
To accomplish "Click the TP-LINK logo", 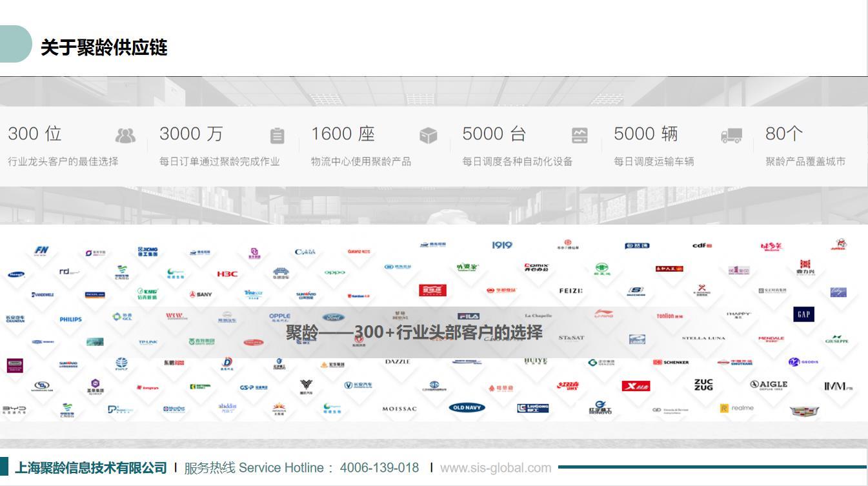I will (148, 342).
